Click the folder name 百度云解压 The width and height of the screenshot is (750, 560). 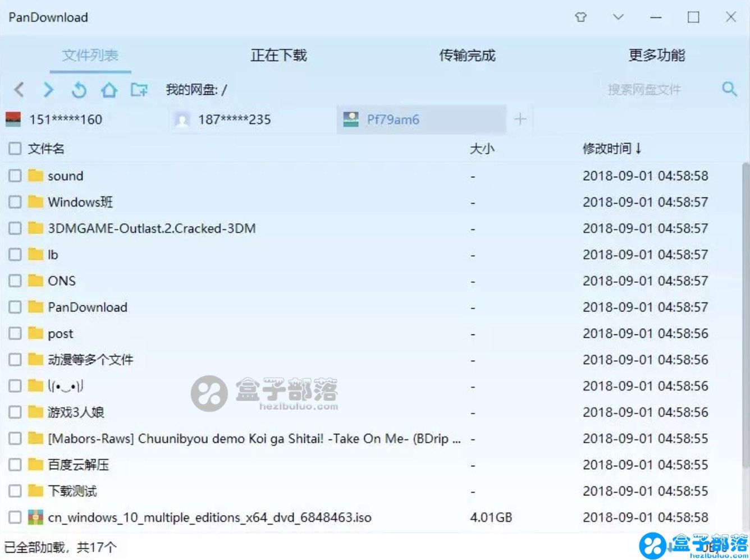point(79,465)
